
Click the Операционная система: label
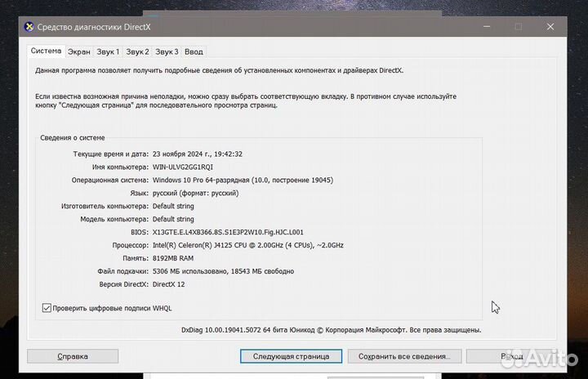[110, 181]
